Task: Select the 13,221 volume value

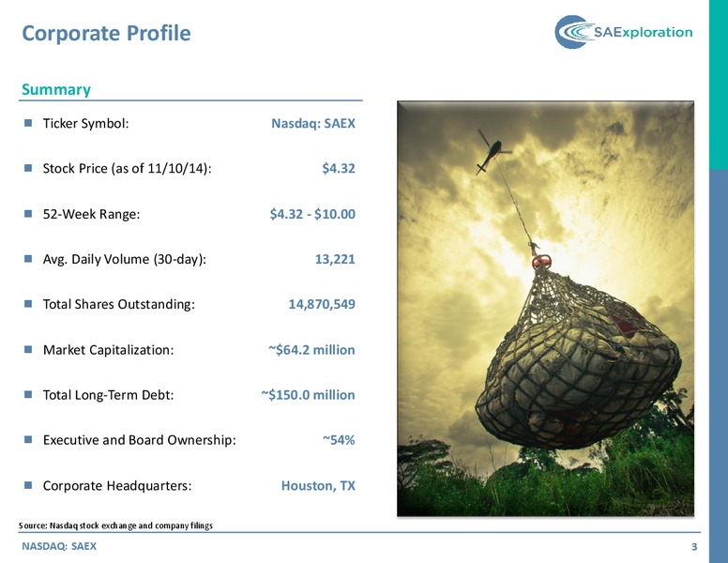Action: click(x=335, y=259)
